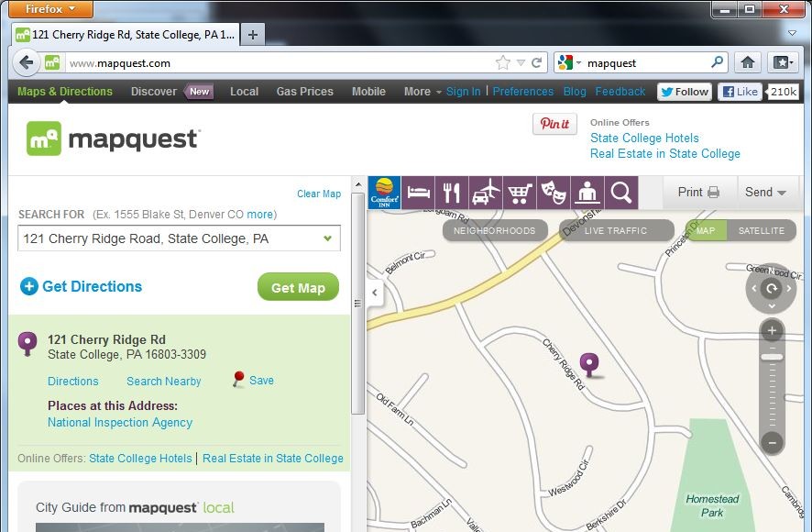Show hotels using the bed icon
The width and height of the screenshot is (812, 532).
[419, 193]
